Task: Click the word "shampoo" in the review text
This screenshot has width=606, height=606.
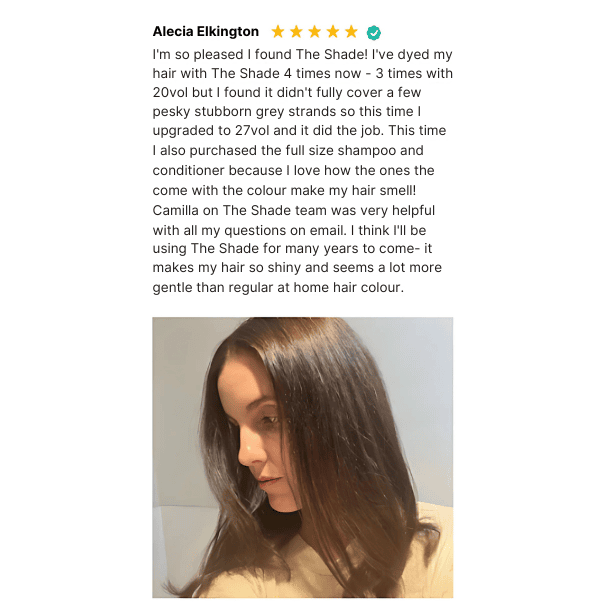Action: click(367, 151)
